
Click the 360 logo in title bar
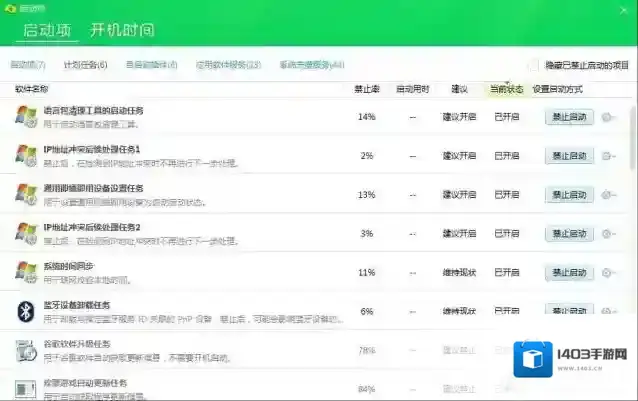pyautogui.click(x=10, y=7)
